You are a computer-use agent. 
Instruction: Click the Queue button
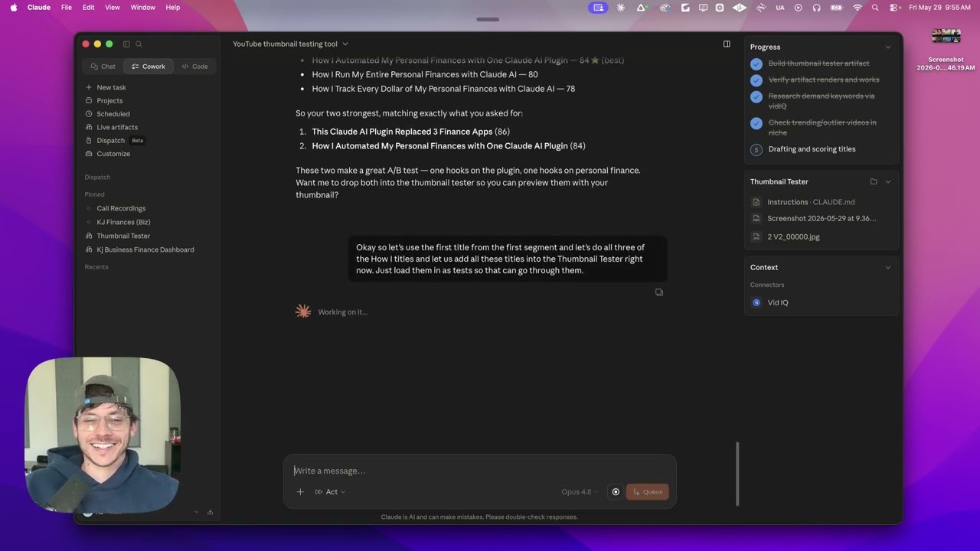647,492
